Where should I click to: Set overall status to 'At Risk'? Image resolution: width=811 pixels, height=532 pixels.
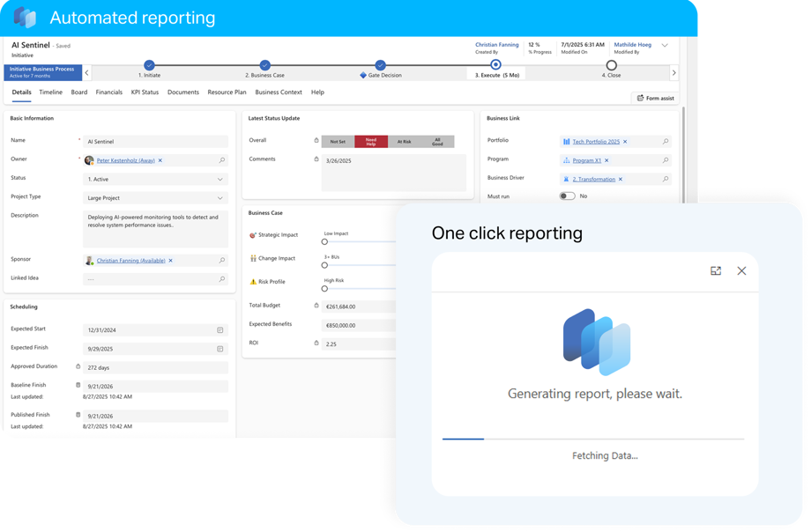[404, 141]
